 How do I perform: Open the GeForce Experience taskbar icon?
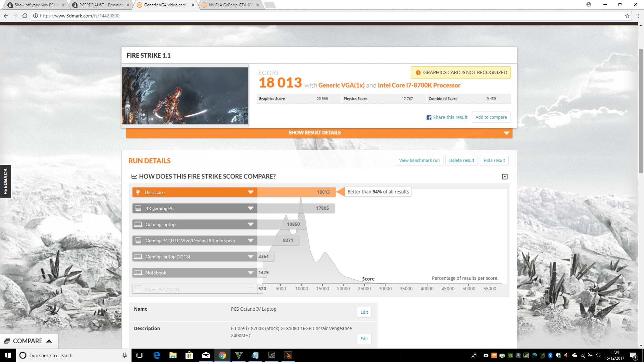tap(271, 355)
